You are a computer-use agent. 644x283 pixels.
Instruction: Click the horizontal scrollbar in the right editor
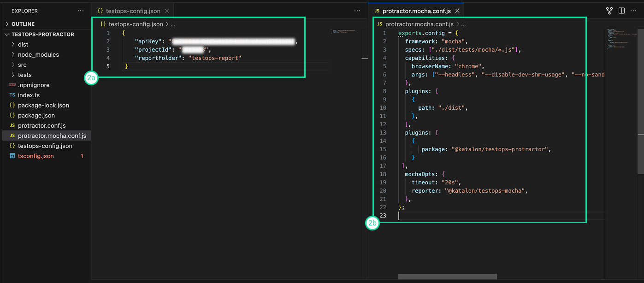[447, 277]
